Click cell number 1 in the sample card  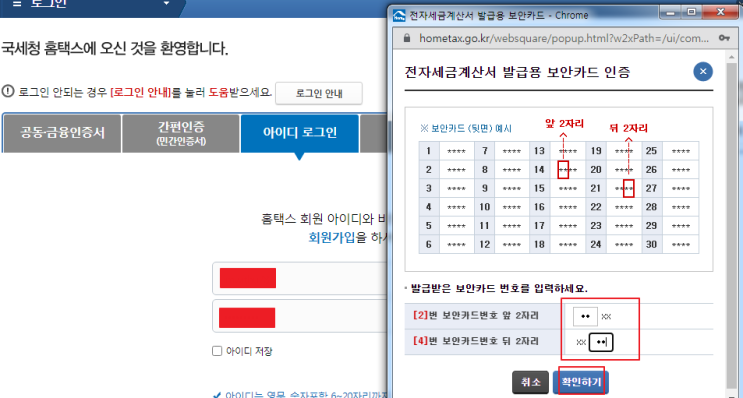coord(428,151)
